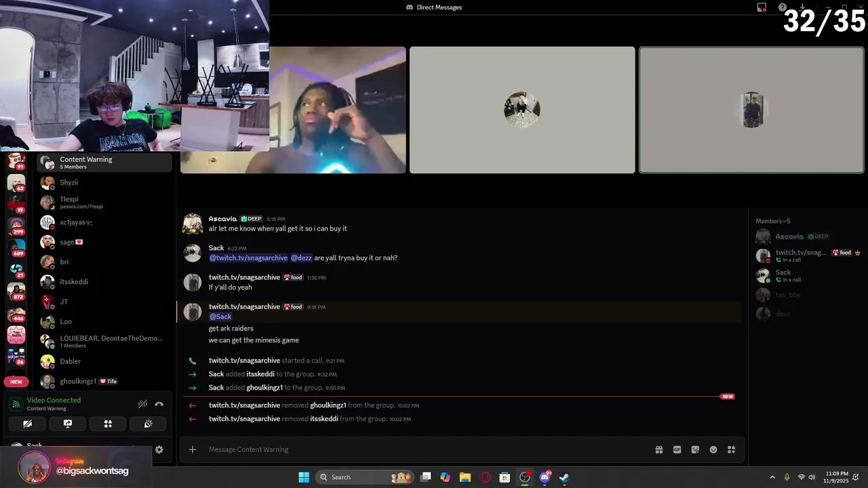Click the @dezz mention

click(301, 258)
